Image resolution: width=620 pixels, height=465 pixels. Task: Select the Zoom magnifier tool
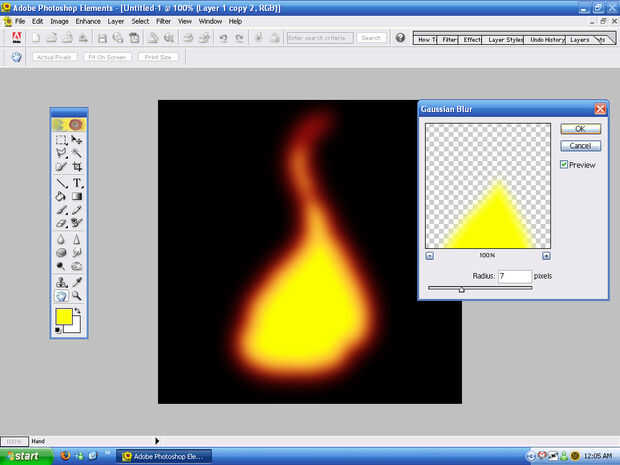[76, 296]
